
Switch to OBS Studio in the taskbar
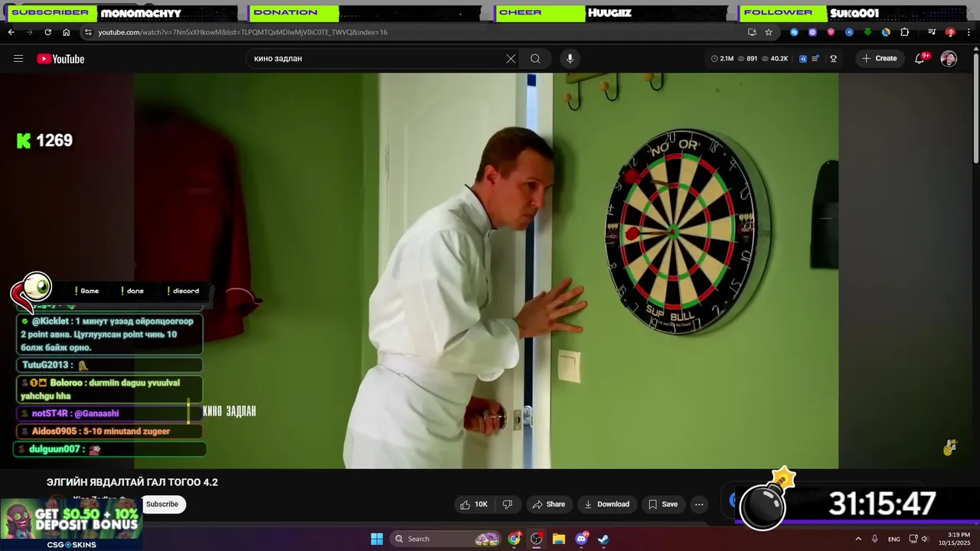pos(537,539)
